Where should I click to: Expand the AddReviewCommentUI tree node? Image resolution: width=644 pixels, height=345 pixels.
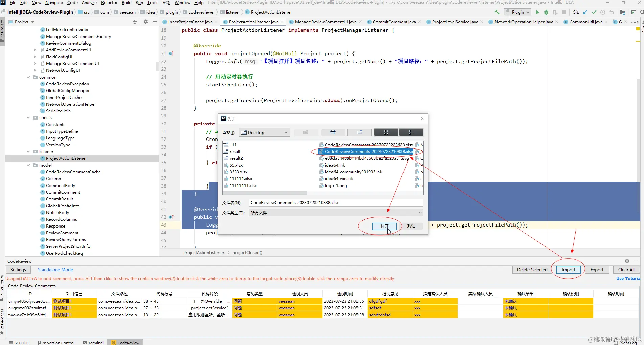34,50
